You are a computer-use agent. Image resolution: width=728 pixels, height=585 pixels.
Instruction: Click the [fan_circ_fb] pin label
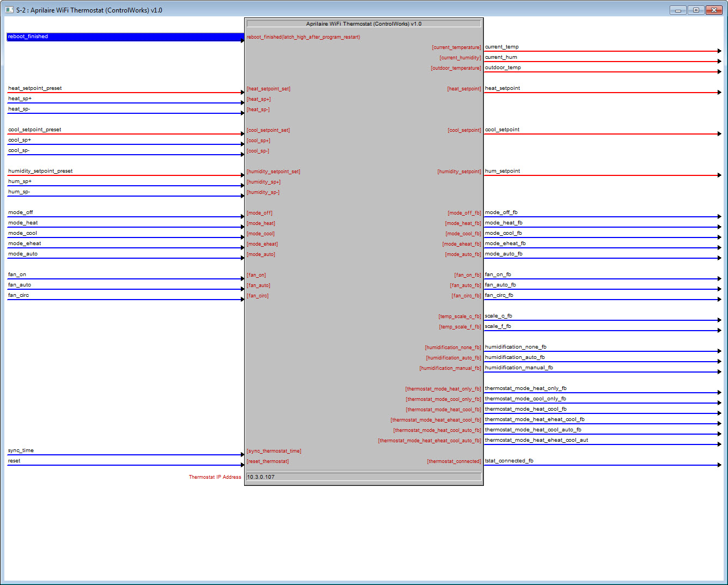pyautogui.click(x=466, y=296)
